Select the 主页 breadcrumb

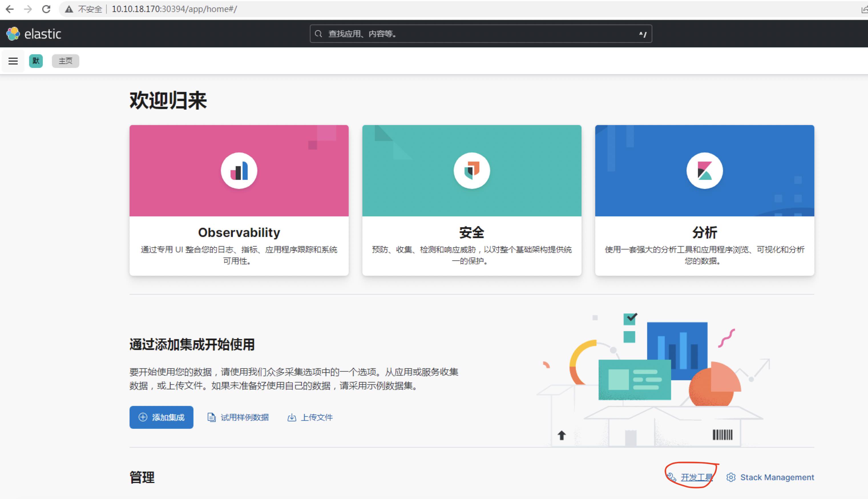tap(65, 61)
